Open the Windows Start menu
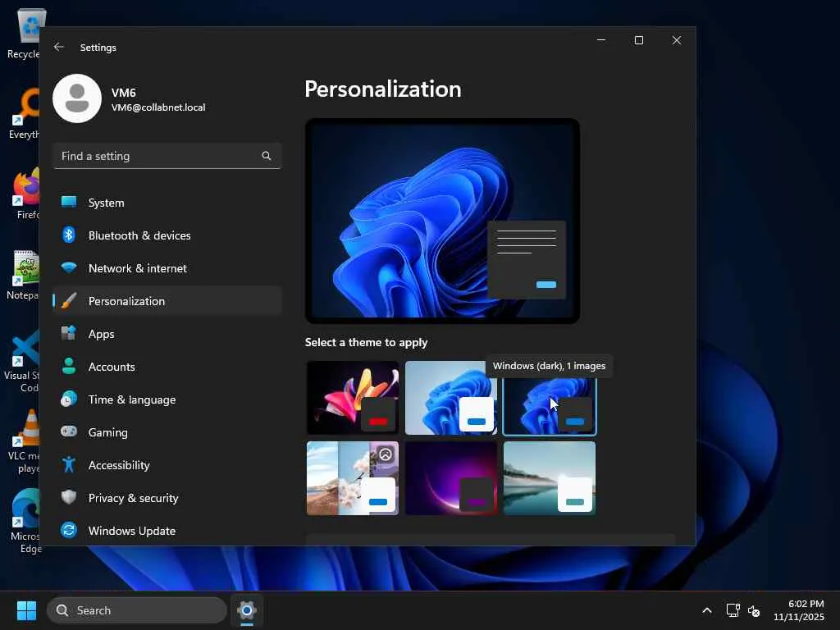Viewport: 840px width, 630px height. [26, 610]
